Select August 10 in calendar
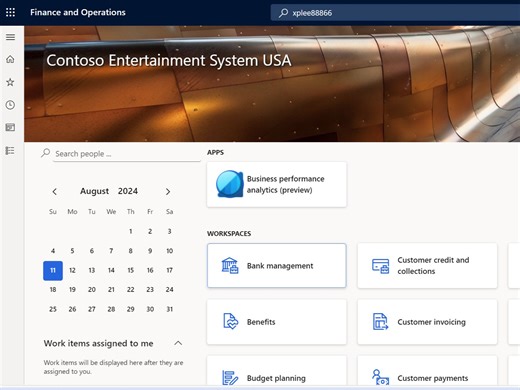Screen dimensions: 520x390 pos(170,251)
